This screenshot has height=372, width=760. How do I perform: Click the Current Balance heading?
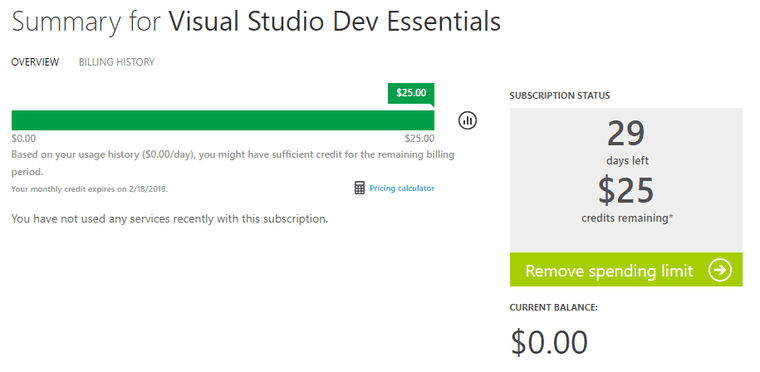[x=554, y=307]
